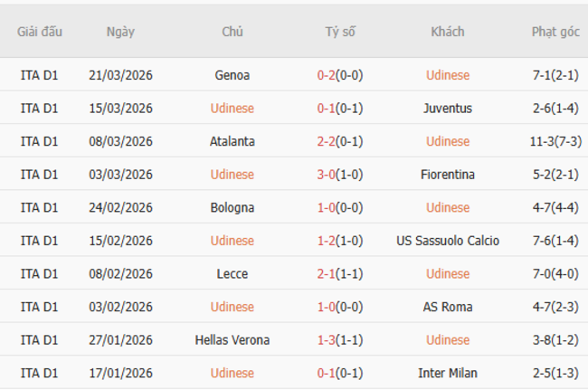Select the 11-3(7-3) corner kick result

pos(555,141)
